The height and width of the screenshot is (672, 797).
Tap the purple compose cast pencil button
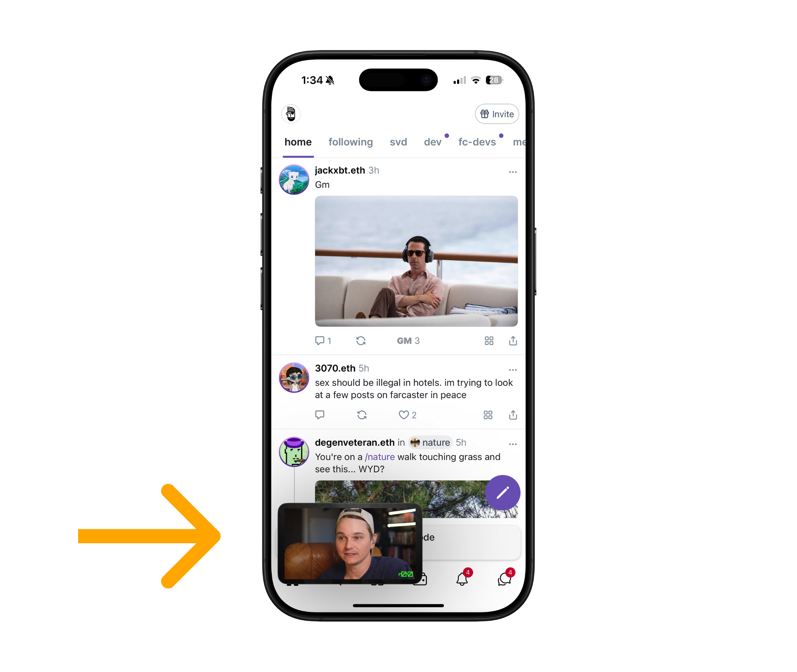(503, 493)
